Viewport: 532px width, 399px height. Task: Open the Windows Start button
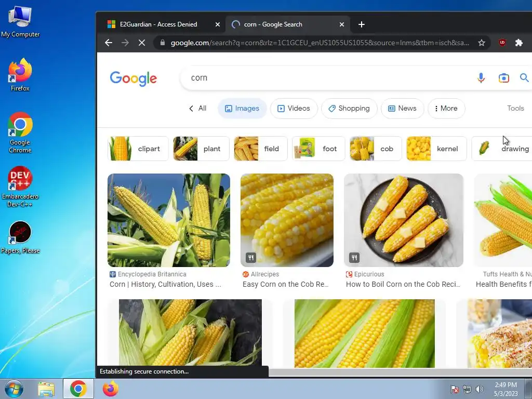coord(14,389)
